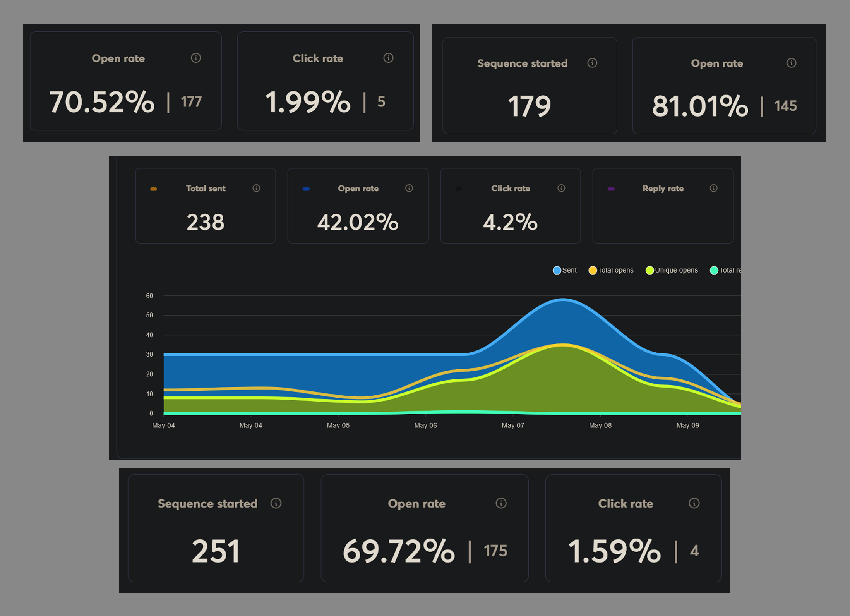Click the 40 y-axis label

coord(149,335)
